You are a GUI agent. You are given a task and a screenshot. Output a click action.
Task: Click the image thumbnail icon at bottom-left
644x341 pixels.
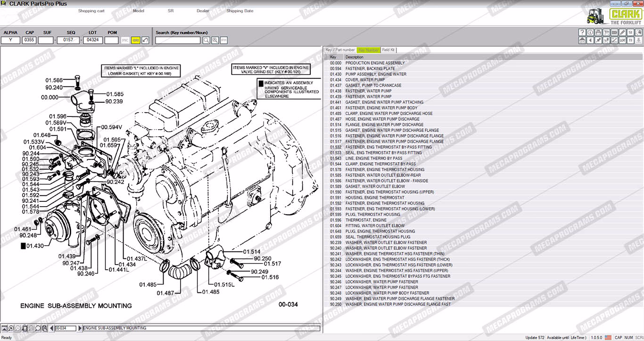5,328
